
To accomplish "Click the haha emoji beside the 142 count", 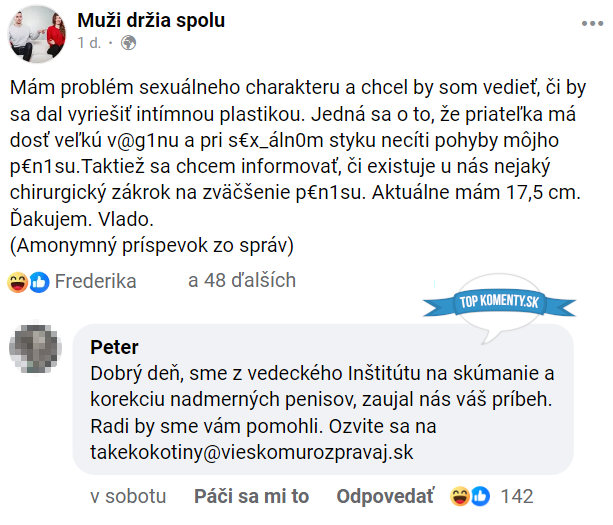I will [x=461, y=496].
